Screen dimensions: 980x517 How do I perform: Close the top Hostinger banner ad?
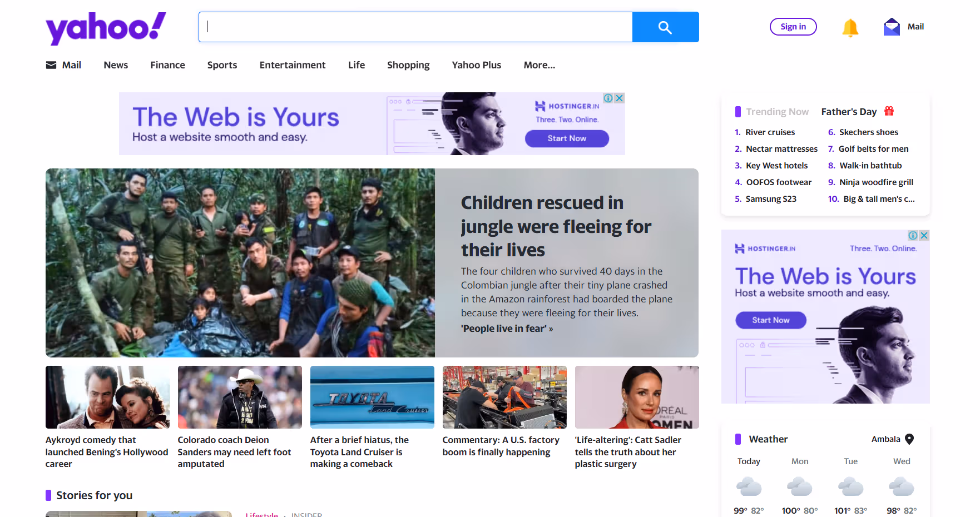619,98
